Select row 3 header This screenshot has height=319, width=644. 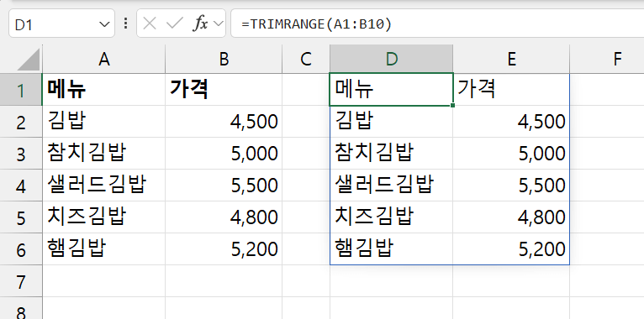coord(21,154)
